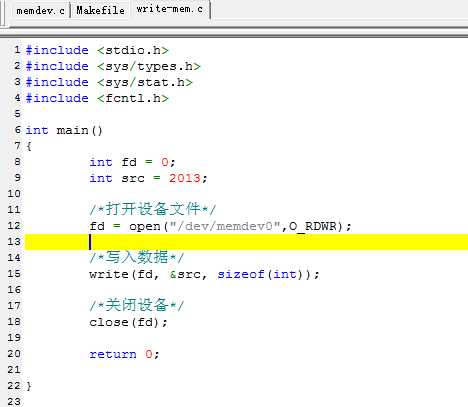Click line number 22 in the gutter
Screen dimensions: 468x407
pyautogui.click(x=14, y=386)
